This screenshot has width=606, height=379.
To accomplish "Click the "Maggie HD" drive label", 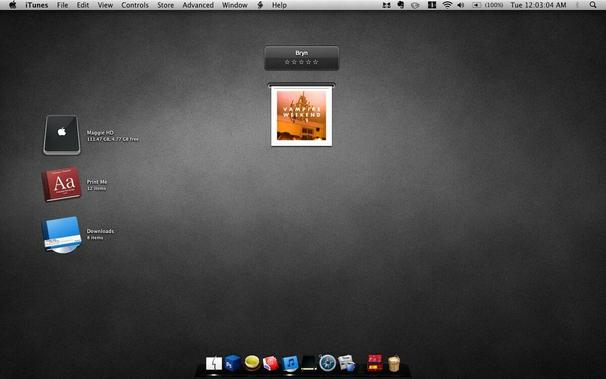I will pyautogui.click(x=100, y=133).
